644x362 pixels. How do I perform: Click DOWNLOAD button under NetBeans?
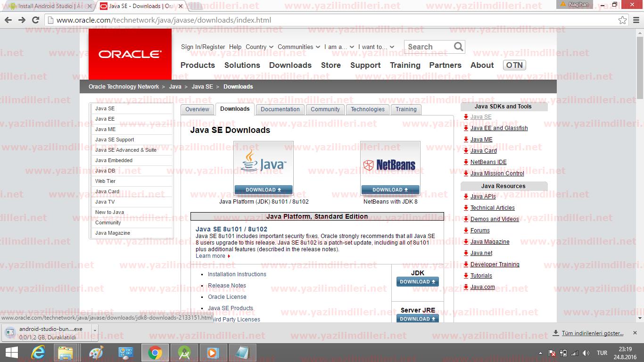tap(390, 189)
